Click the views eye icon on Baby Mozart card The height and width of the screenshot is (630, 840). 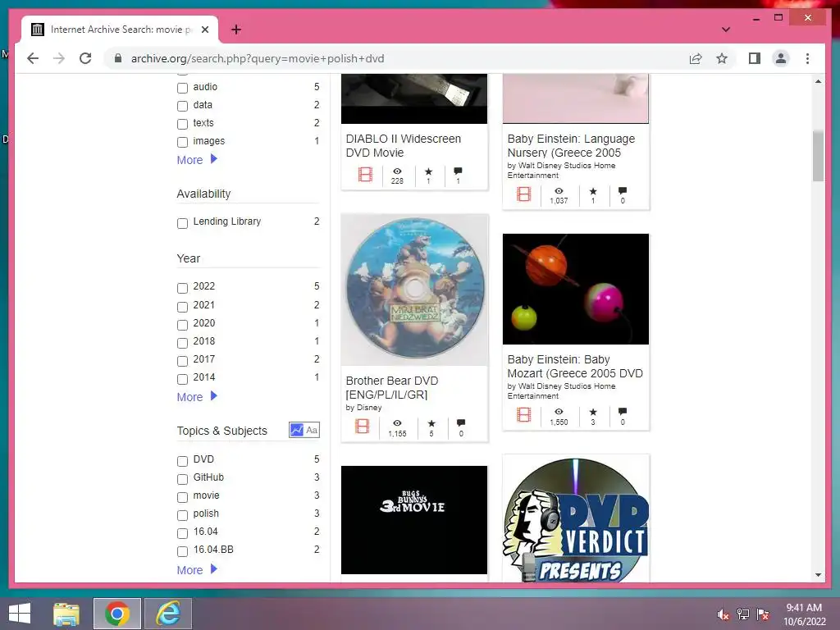click(x=559, y=412)
